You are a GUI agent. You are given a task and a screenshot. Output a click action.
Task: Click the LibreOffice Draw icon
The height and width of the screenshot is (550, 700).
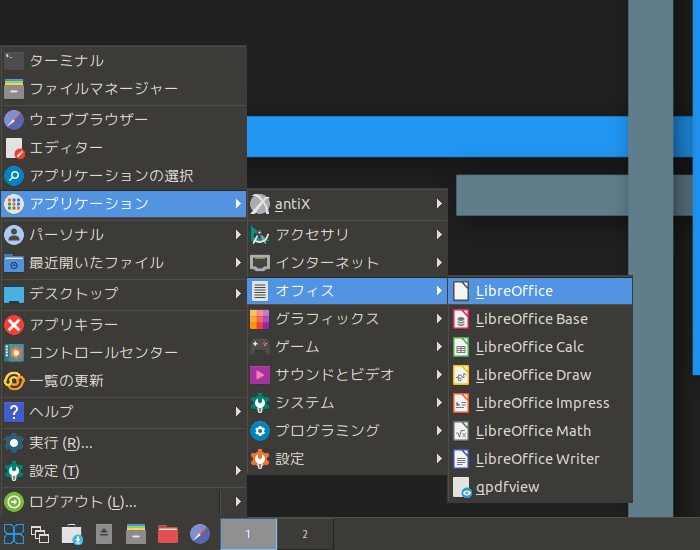(x=461, y=375)
